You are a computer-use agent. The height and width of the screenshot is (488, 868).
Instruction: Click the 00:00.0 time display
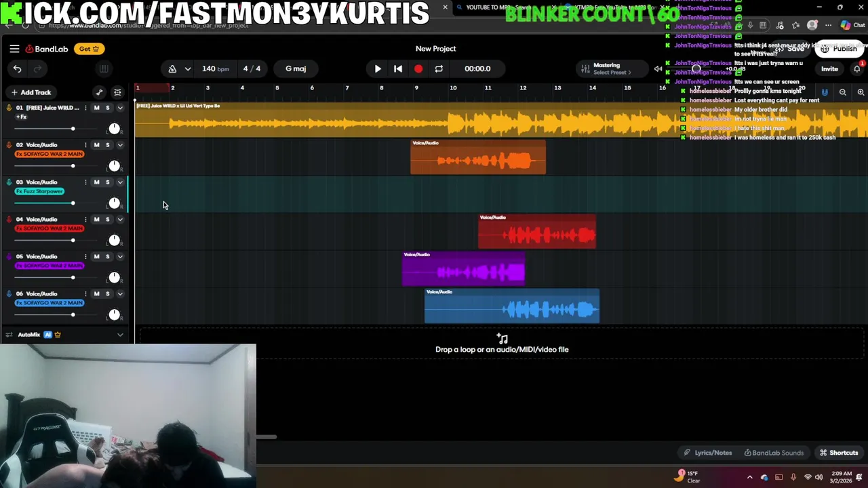[477, 68]
